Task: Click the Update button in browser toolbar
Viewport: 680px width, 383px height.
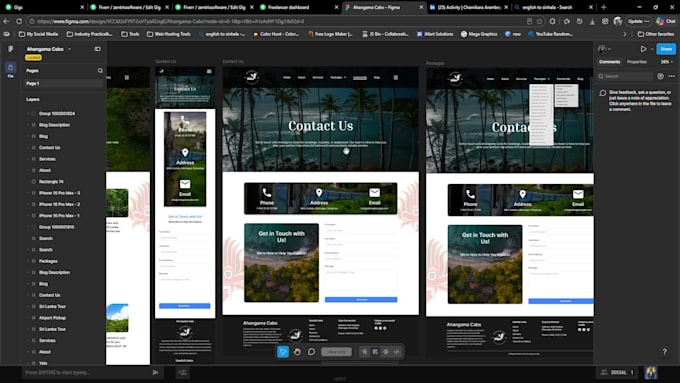Action: [x=638, y=21]
